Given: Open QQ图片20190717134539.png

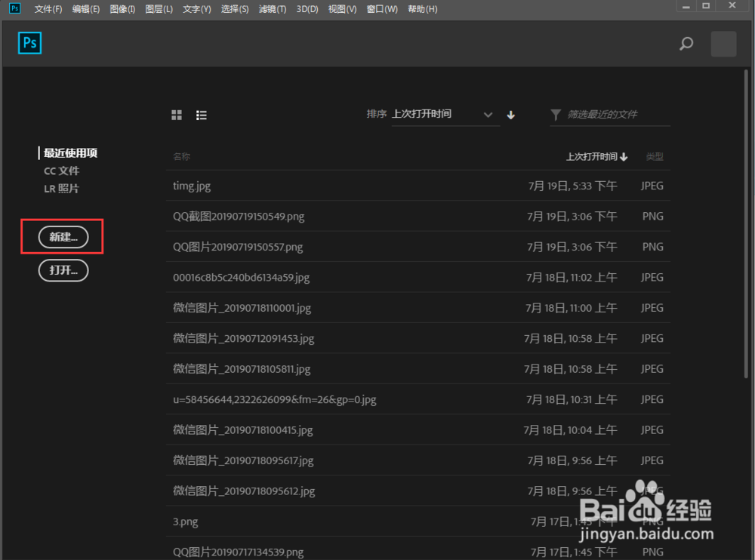Looking at the screenshot, I should pos(418,549).
